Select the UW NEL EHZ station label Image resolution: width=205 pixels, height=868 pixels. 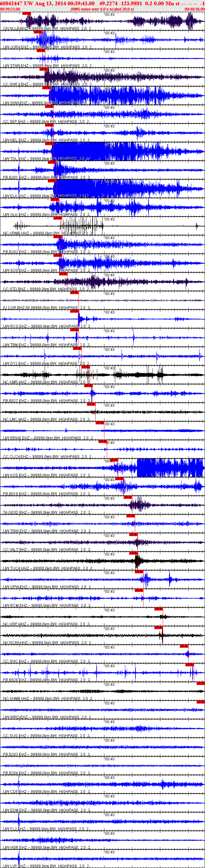pos(47,140)
